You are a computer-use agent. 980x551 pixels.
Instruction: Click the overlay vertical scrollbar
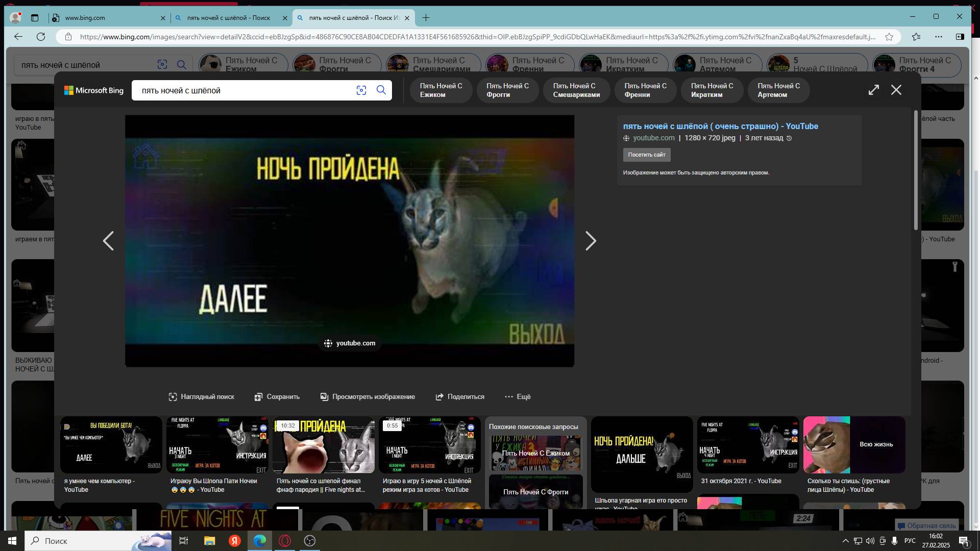point(916,170)
